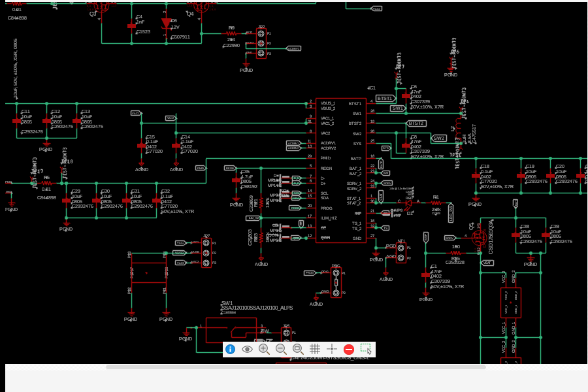588x392 pixels.
Task: Click the C32 capacitor label
Action: [166, 191]
